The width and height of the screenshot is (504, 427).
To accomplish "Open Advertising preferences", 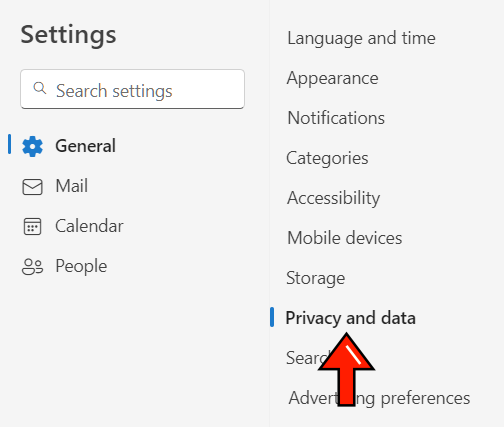I will (x=379, y=398).
